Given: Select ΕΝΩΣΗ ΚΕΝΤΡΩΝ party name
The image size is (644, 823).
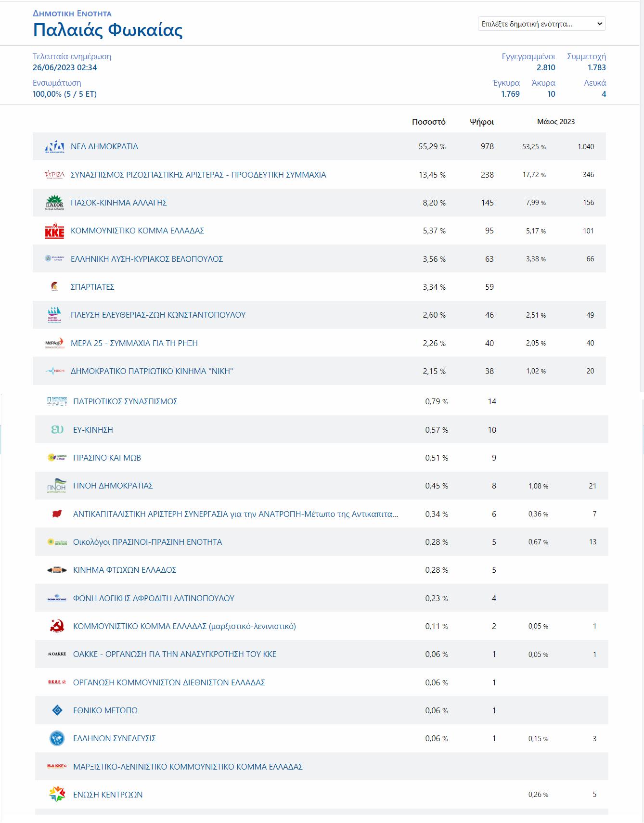Looking at the screenshot, I should pos(108,795).
